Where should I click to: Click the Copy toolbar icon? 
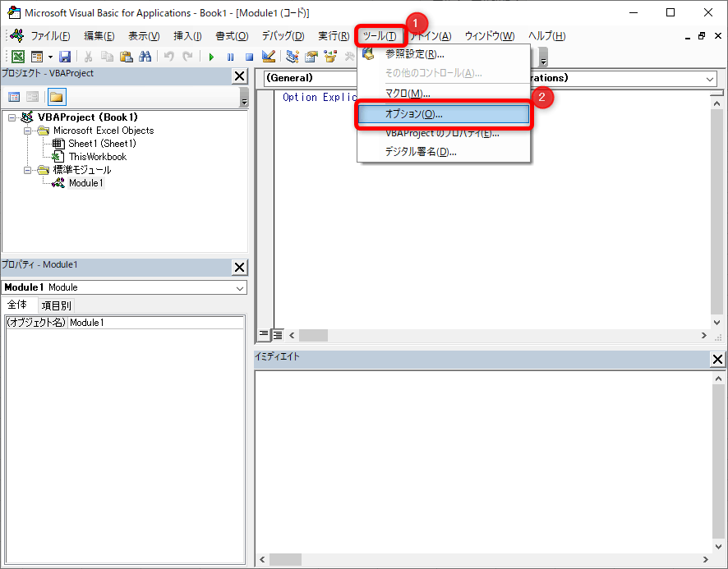108,57
